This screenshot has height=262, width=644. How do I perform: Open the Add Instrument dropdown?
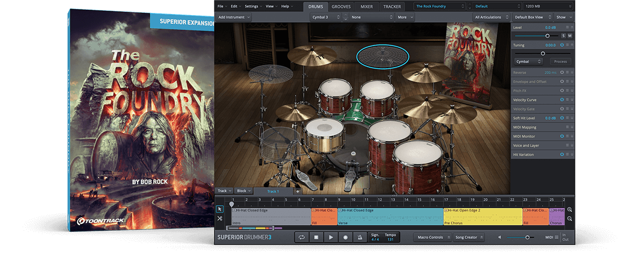(x=235, y=17)
